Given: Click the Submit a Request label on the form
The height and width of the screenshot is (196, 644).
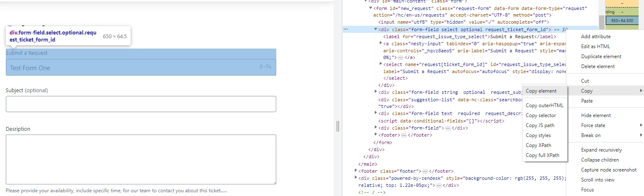Looking at the screenshot, I should (x=27, y=53).
